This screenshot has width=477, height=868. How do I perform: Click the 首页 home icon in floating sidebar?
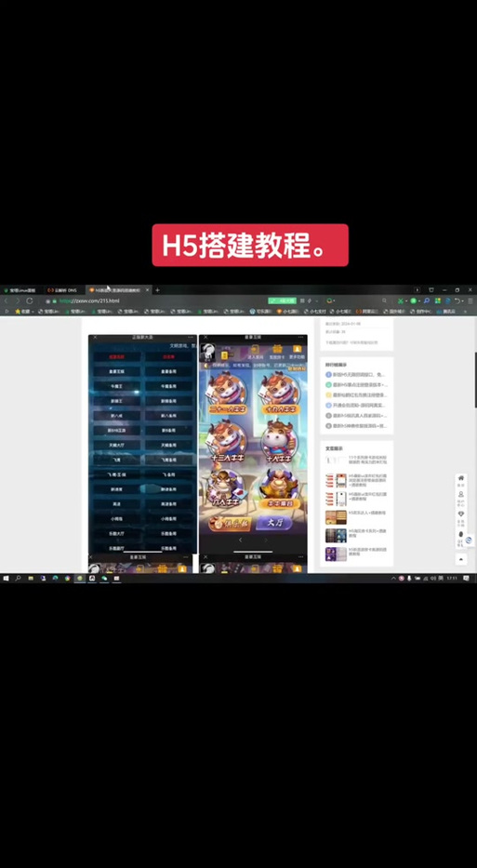(461, 480)
